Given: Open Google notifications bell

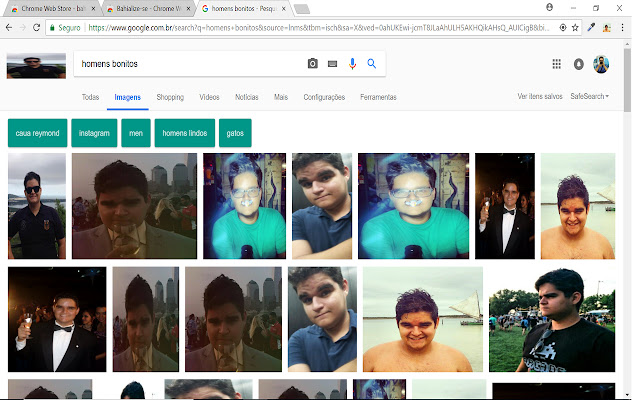Looking at the screenshot, I should (x=579, y=64).
